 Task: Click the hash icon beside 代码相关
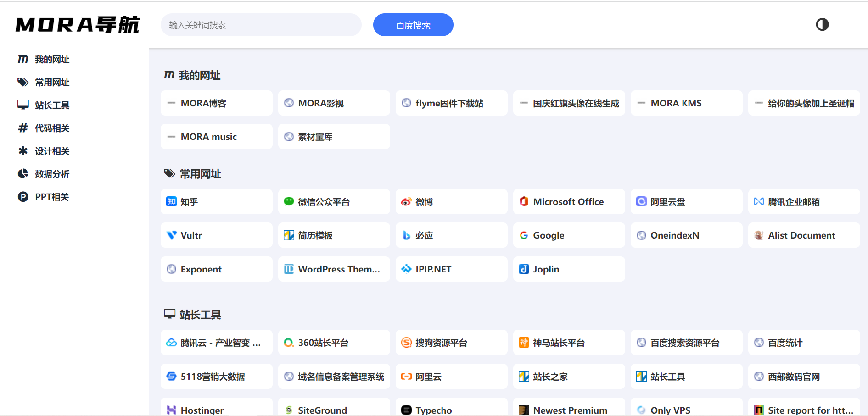[x=23, y=128]
